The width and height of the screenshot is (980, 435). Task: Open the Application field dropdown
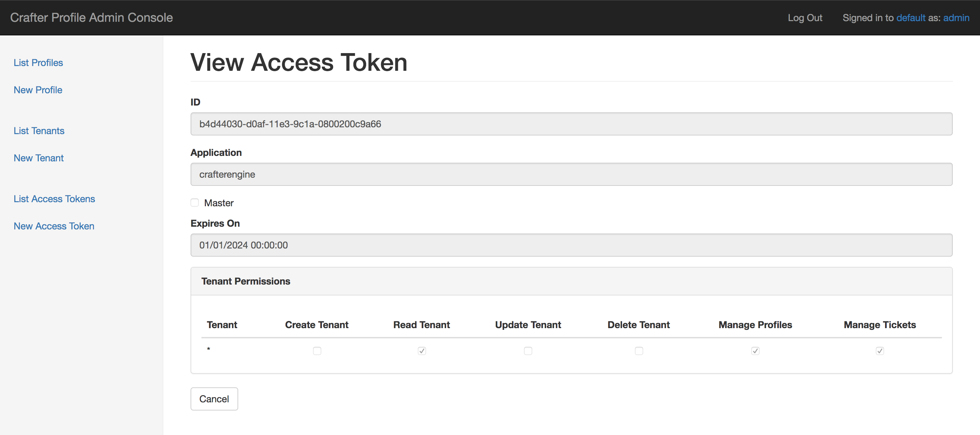tap(572, 174)
